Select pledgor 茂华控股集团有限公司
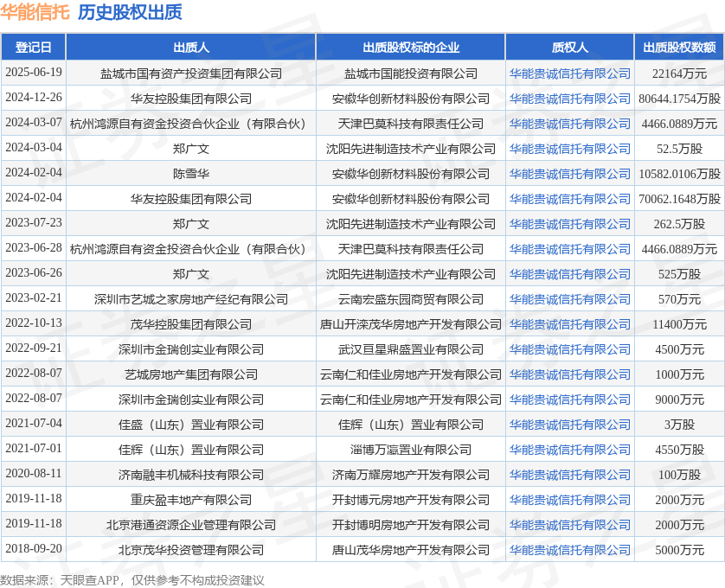725x588 pixels. 191,324
